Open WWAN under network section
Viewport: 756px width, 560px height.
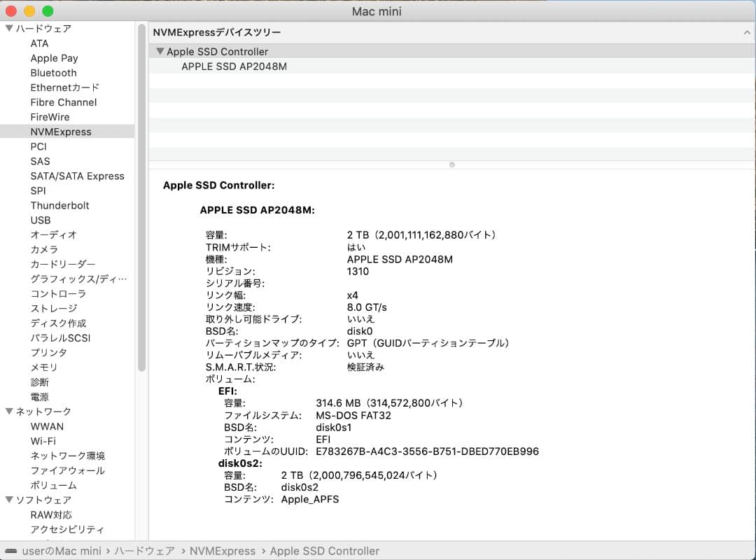[x=47, y=426]
